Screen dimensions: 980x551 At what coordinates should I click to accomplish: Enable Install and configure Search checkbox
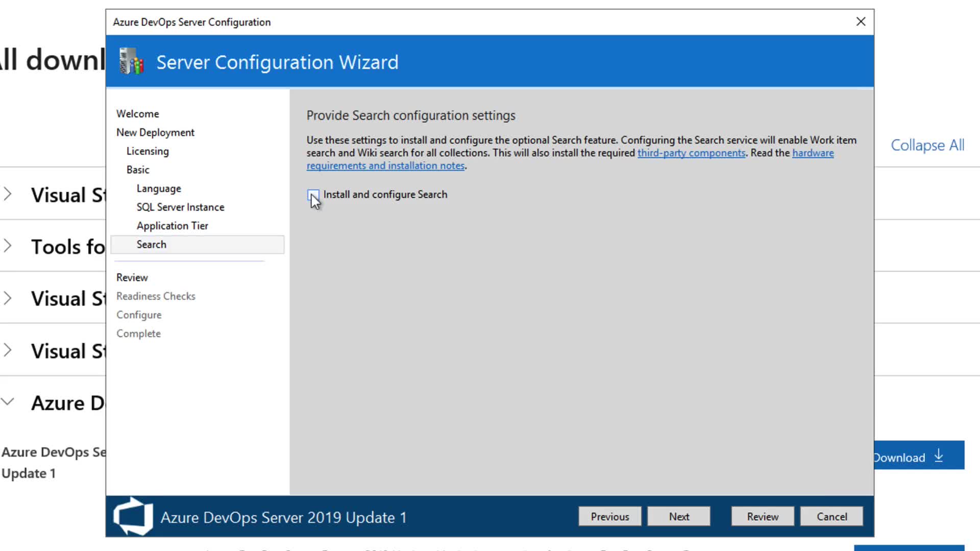(x=313, y=195)
